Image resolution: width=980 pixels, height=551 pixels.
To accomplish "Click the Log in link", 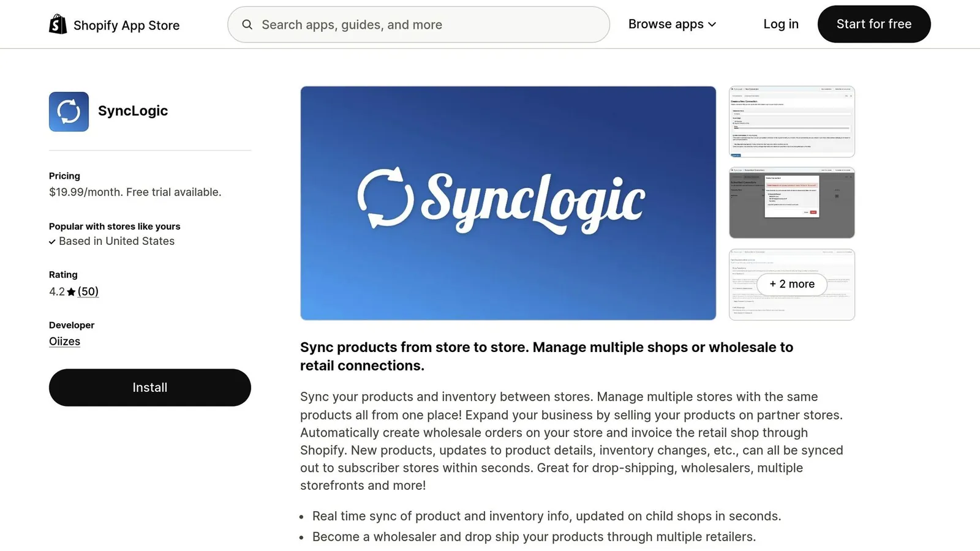I will (x=781, y=24).
